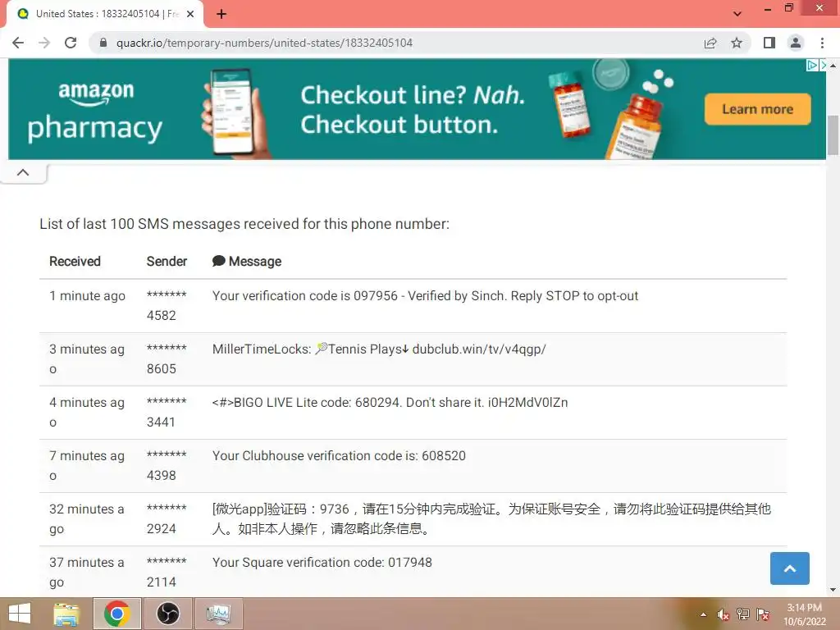Image resolution: width=840 pixels, height=630 pixels.
Task: Click the Message column header
Action: point(255,262)
